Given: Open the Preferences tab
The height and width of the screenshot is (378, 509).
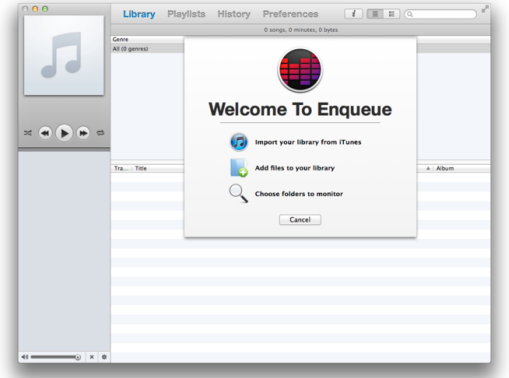Looking at the screenshot, I should [x=290, y=14].
